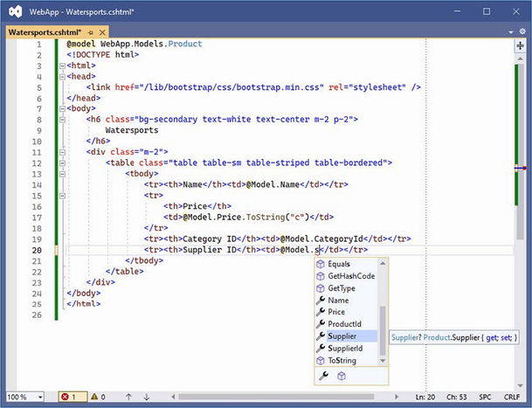The width and height of the screenshot is (532, 408).
Task: Toggle the methods filter cube in IntelliSense
Action: [342, 376]
